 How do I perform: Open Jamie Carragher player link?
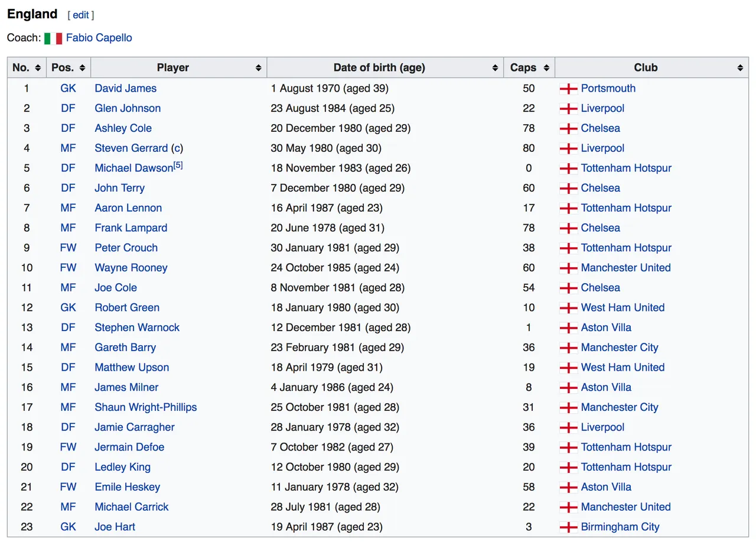click(135, 427)
